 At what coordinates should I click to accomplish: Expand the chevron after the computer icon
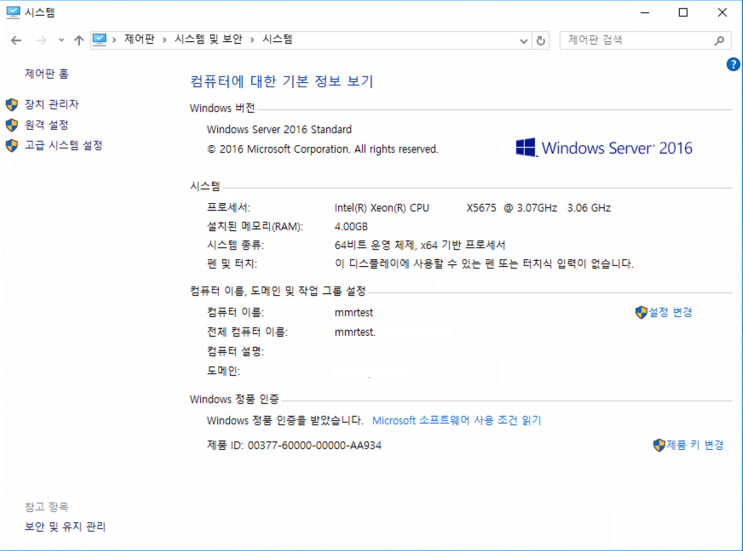[114, 40]
